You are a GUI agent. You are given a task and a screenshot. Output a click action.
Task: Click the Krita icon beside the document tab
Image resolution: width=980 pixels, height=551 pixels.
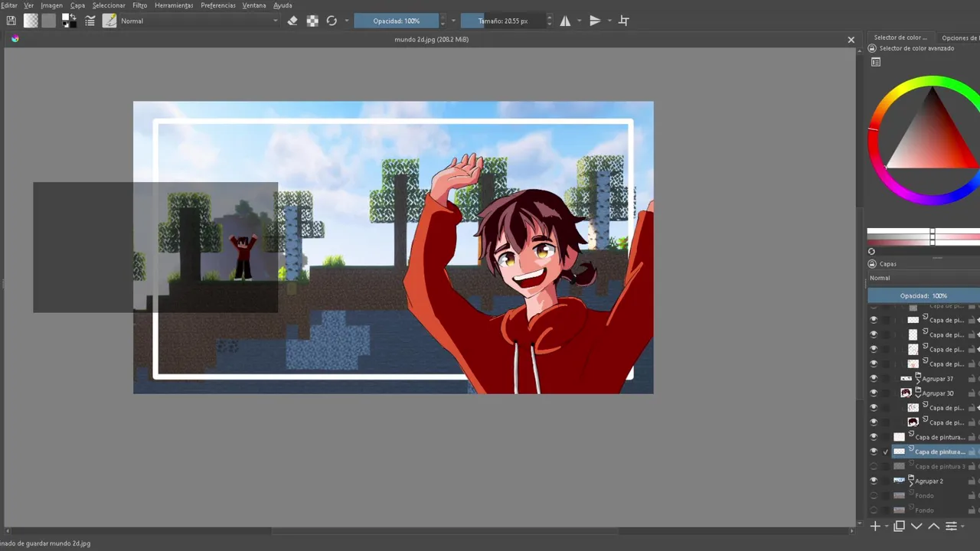tap(15, 39)
